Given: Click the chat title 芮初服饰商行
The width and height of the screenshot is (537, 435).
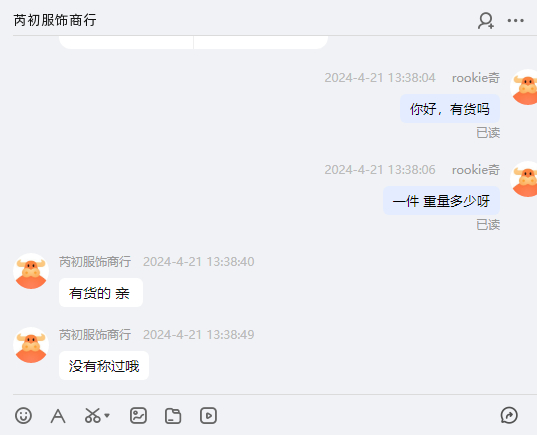Looking at the screenshot, I should tap(55, 20).
